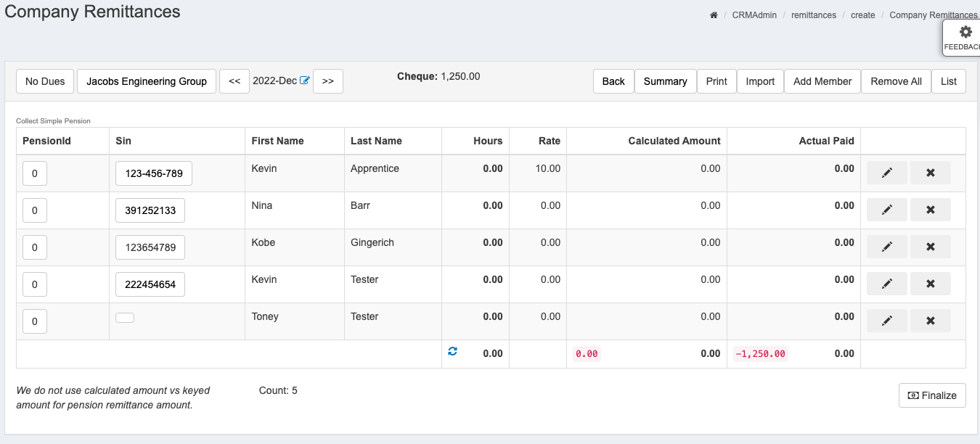Toggle the No Dues button
The image size is (980, 444).
point(45,81)
